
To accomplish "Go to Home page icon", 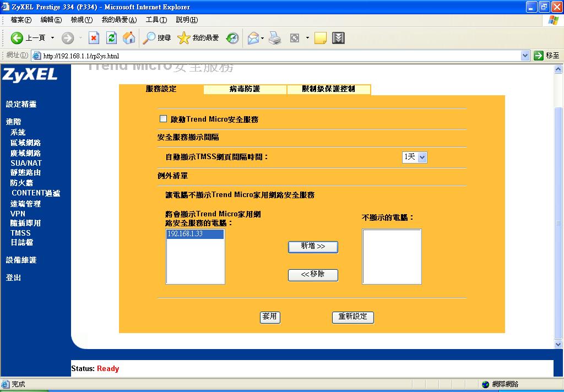I will point(129,38).
